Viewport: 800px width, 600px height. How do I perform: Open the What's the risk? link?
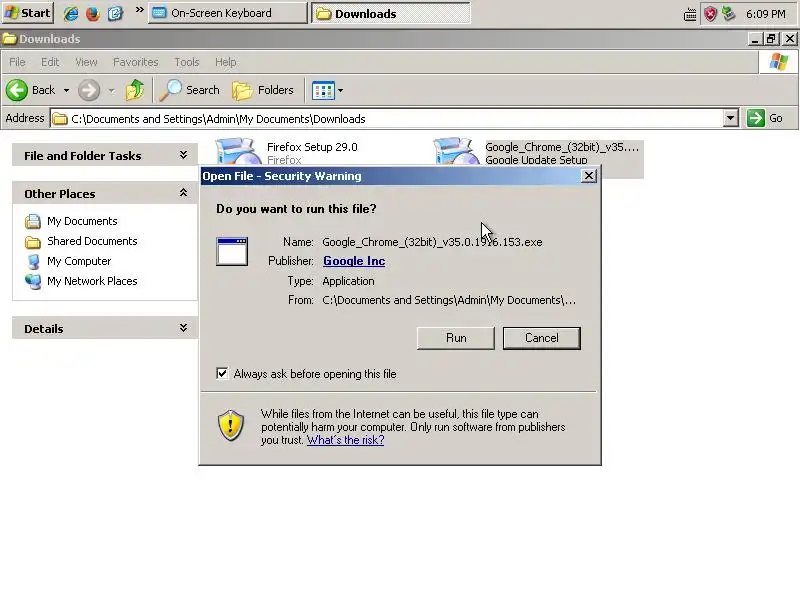345,440
